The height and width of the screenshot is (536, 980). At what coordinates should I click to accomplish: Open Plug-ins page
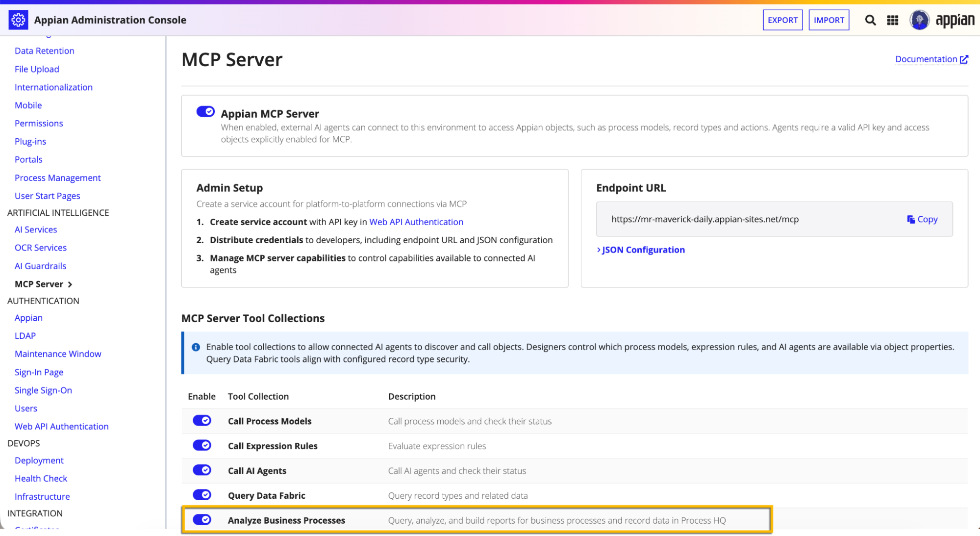coord(30,142)
